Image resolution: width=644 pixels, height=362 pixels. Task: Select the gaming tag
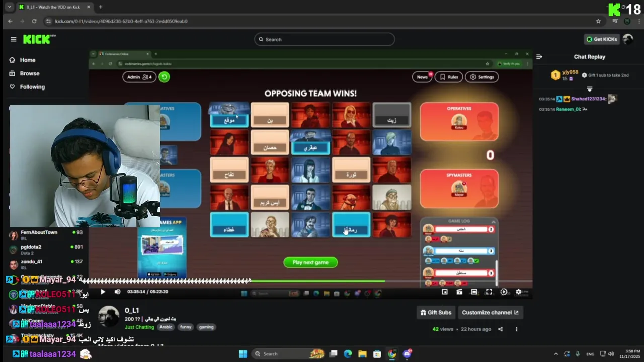click(206, 327)
